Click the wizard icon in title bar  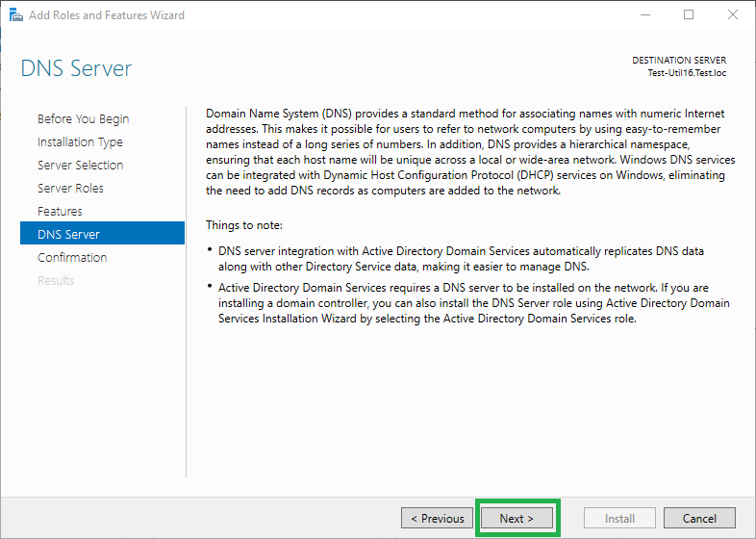(x=16, y=15)
